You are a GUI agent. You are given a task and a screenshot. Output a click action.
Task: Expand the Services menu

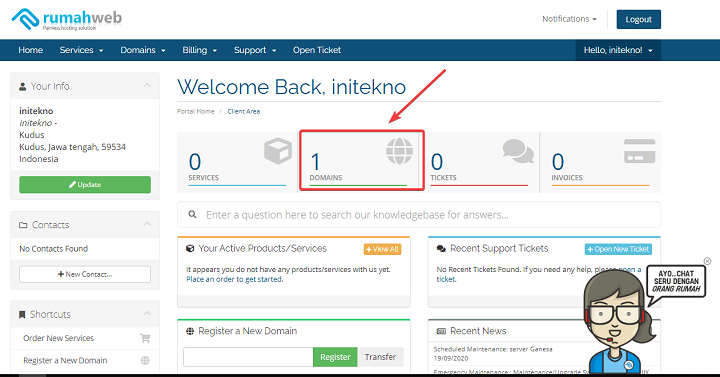[81, 50]
